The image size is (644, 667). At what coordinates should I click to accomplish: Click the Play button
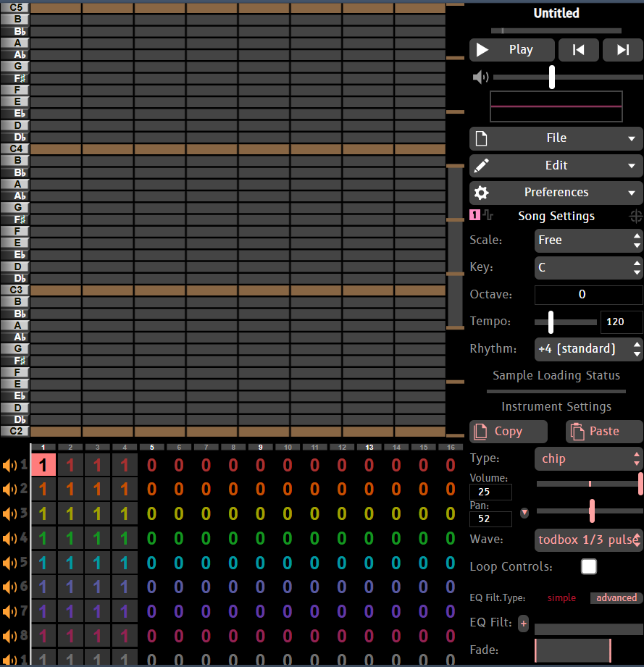[x=511, y=50]
